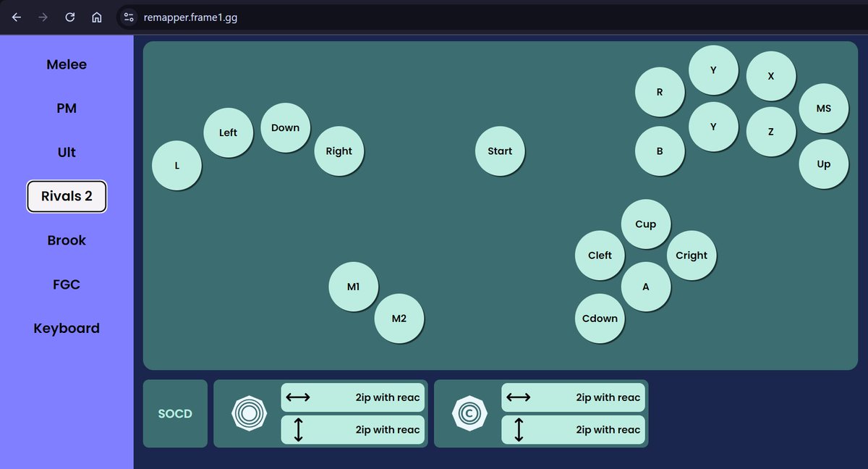Select the A button on the layout
The image size is (868, 469).
tap(646, 287)
